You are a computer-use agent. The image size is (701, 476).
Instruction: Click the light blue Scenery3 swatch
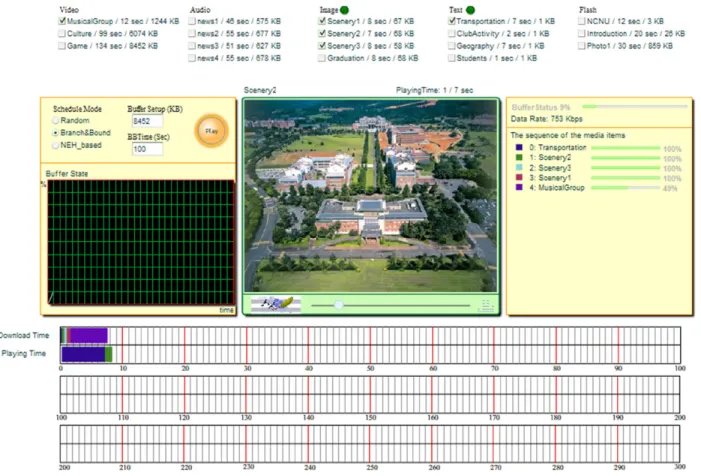(519, 168)
